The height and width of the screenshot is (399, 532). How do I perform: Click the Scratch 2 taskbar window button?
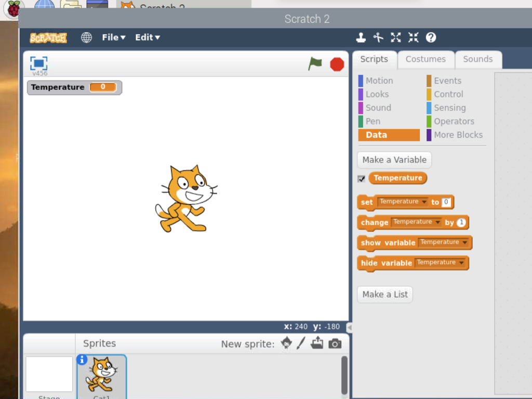(183, 5)
